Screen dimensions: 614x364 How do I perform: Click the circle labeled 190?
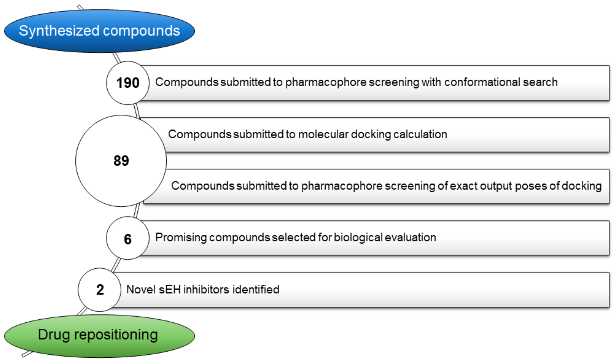coord(127,83)
